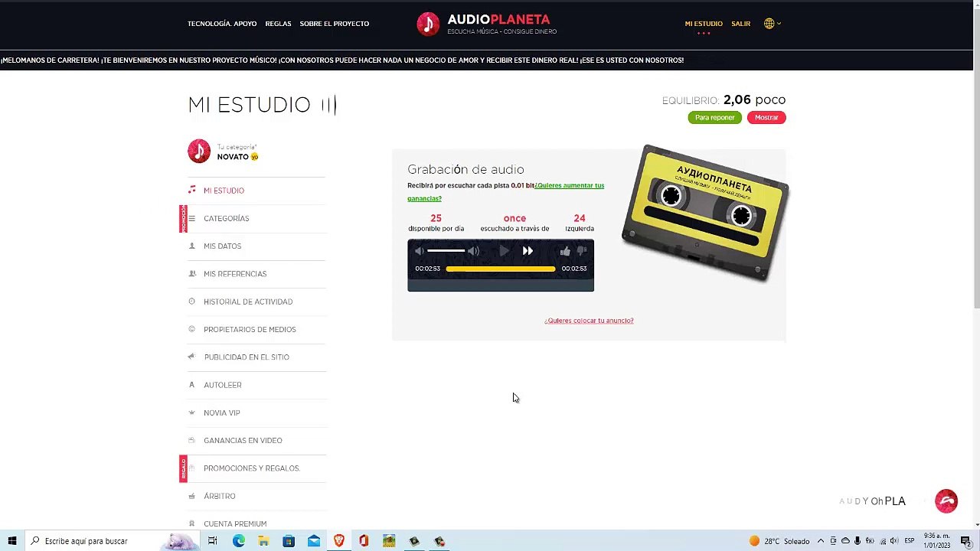Click the play button in the audio player
The width and height of the screenshot is (980, 551).
(x=504, y=251)
